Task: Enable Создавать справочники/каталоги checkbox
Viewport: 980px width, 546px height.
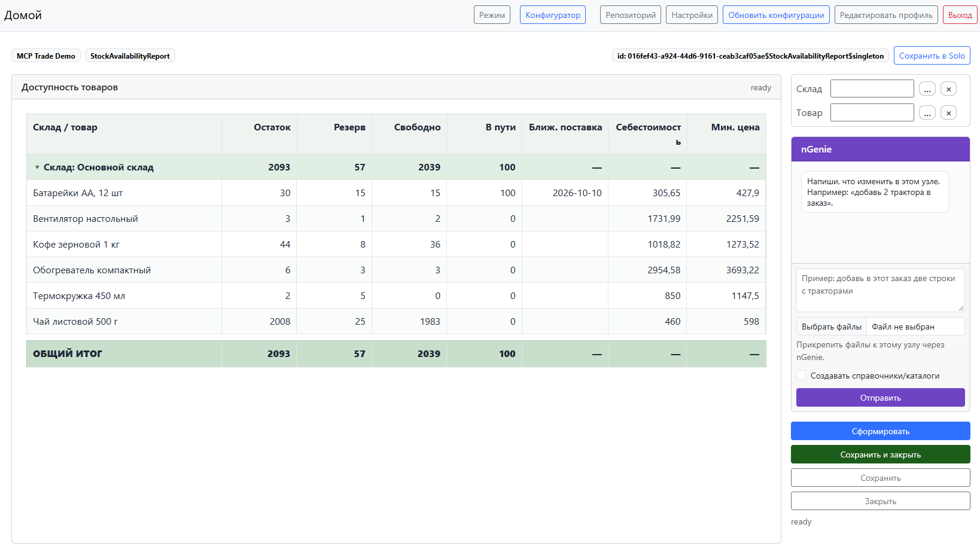Action: click(x=801, y=376)
